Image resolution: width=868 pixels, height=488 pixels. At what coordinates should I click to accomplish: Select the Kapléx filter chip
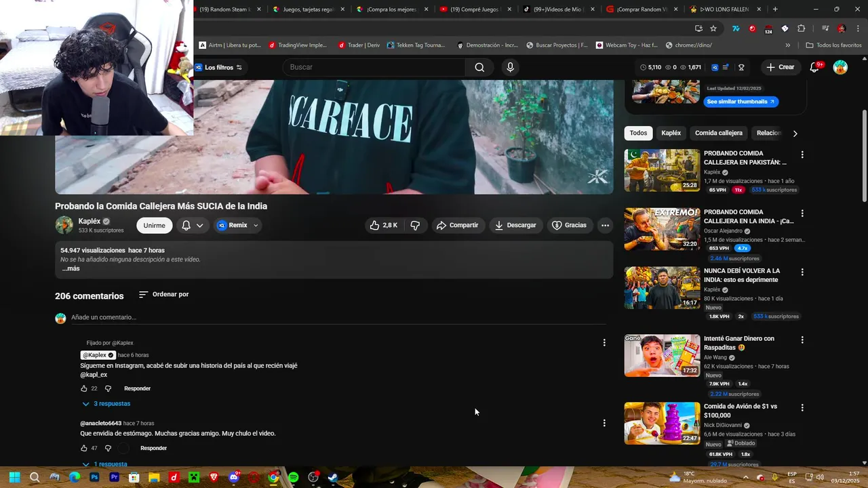pos(671,133)
